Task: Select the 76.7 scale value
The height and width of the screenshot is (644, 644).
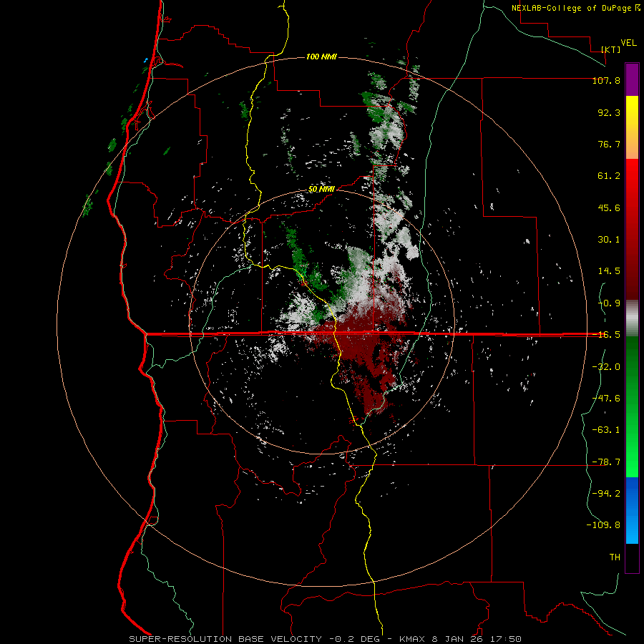Action: (x=609, y=144)
